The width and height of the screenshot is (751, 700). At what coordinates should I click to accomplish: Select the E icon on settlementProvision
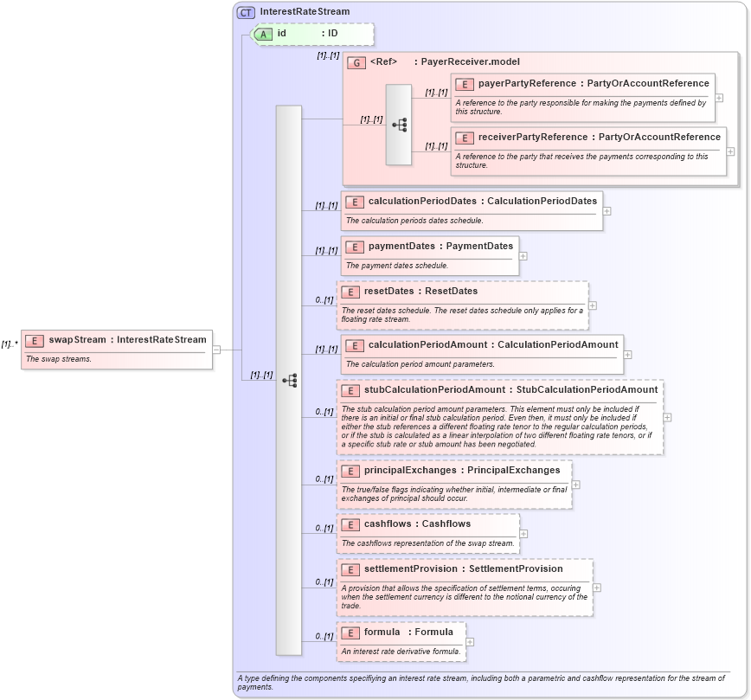(351, 569)
